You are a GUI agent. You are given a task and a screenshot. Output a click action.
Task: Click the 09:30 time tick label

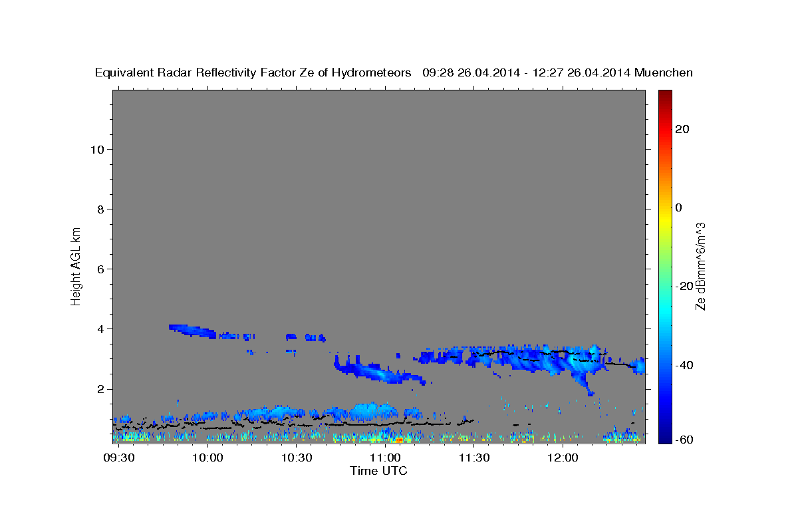(x=119, y=458)
